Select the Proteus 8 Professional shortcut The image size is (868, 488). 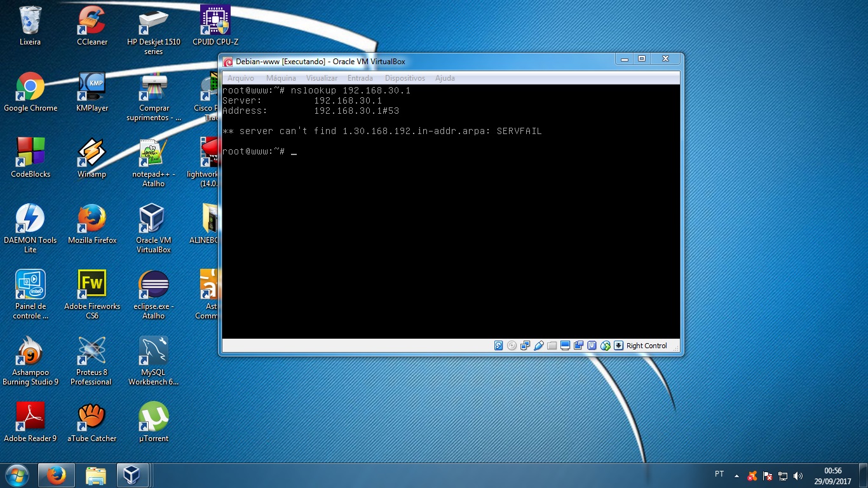[x=92, y=361]
